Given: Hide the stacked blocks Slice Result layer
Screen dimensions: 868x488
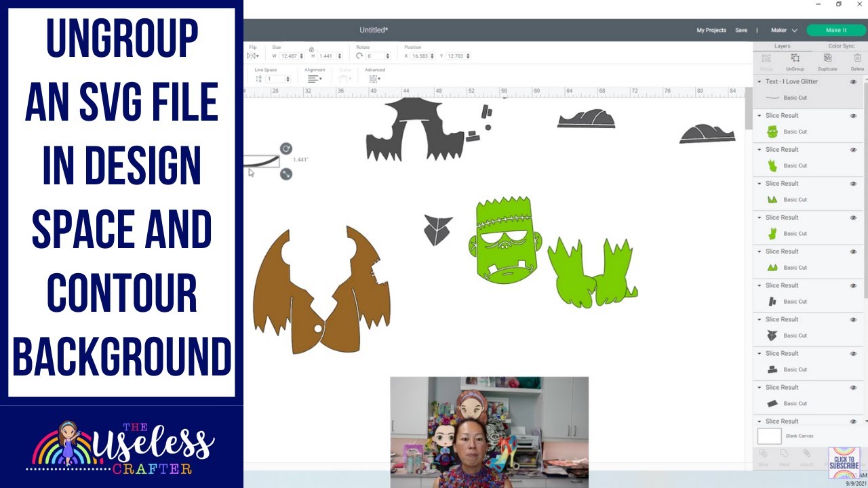Looking at the screenshot, I should [853, 353].
